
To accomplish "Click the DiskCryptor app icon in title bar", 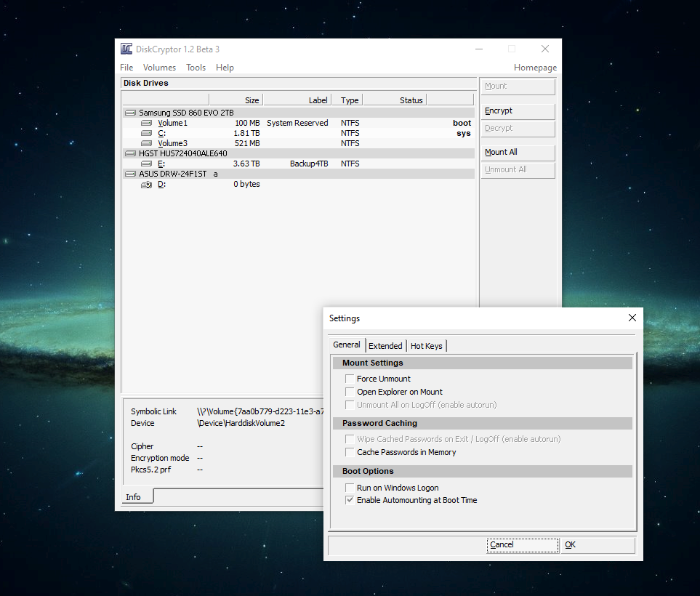I will (126, 49).
